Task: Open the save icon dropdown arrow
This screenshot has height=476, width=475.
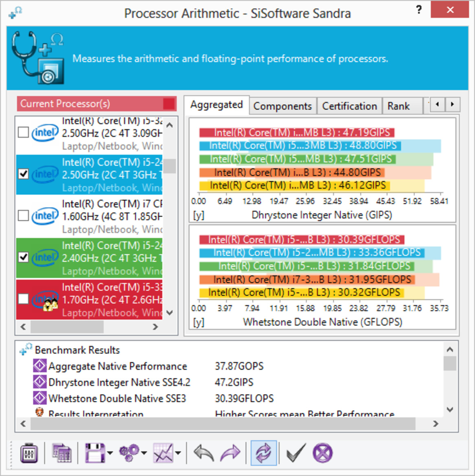Action: (110, 454)
